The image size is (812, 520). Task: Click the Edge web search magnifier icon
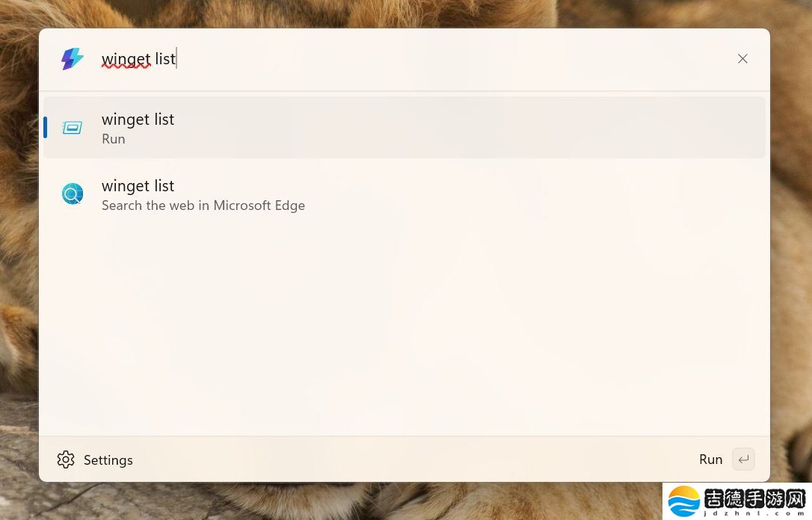(x=73, y=194)
